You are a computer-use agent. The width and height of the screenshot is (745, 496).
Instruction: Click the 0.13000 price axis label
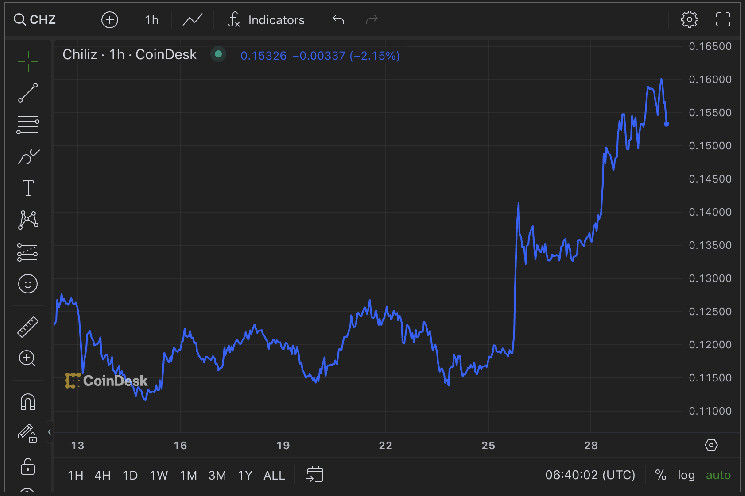point(710,278)
